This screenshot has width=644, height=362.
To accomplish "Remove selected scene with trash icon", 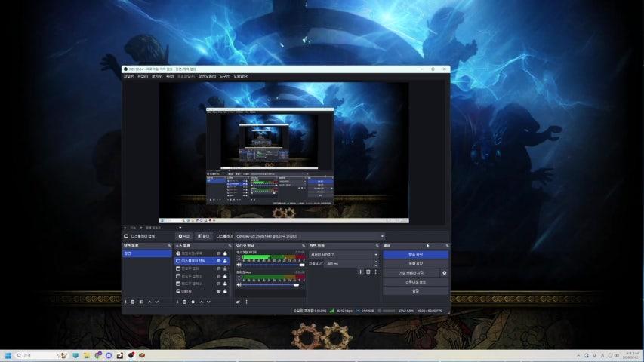I will point(133,302).
